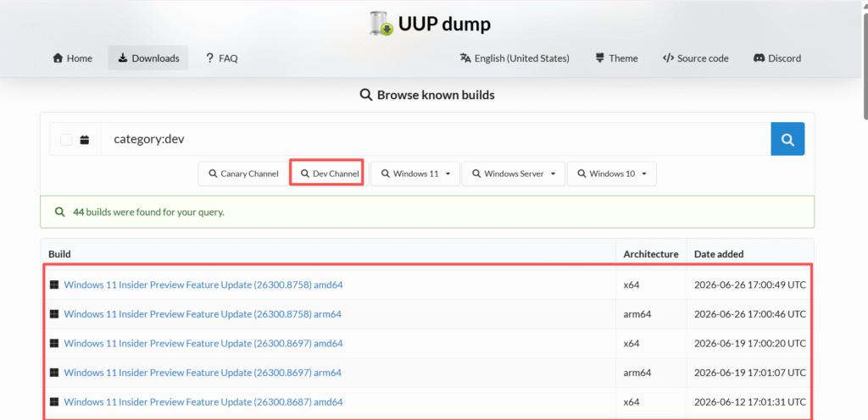Open Feature Update (26300.8758) arm64 link
868x420 pixels.
(x=203, y=314)
